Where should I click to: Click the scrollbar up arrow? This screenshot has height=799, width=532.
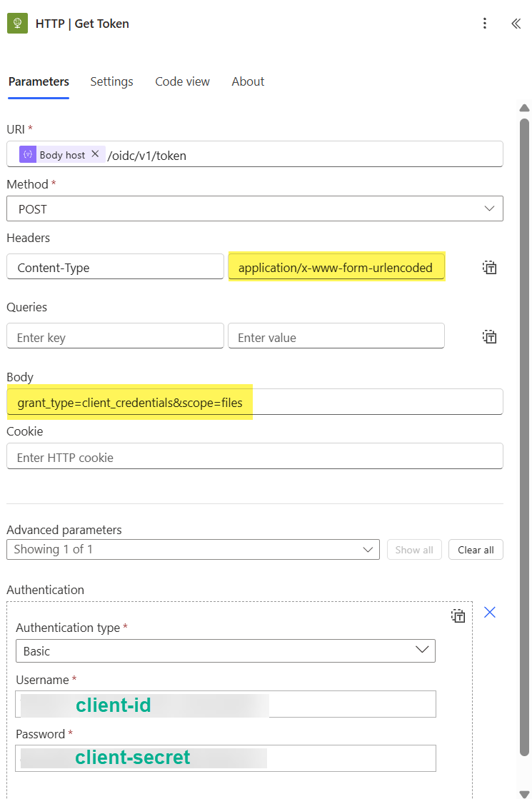tap(524, 108)
